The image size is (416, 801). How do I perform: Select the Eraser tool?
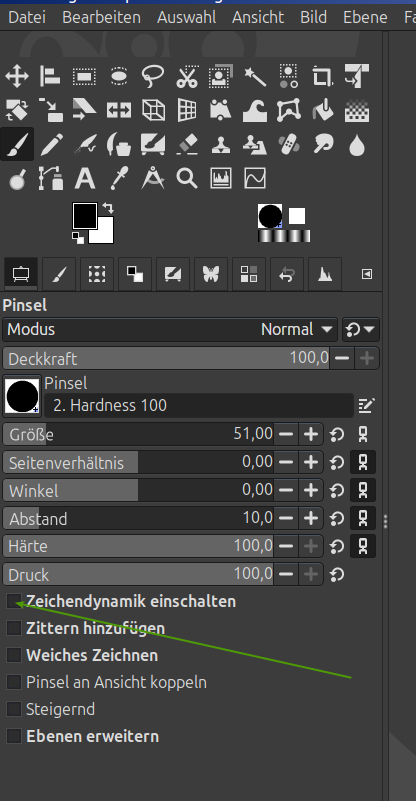[187, 145]
